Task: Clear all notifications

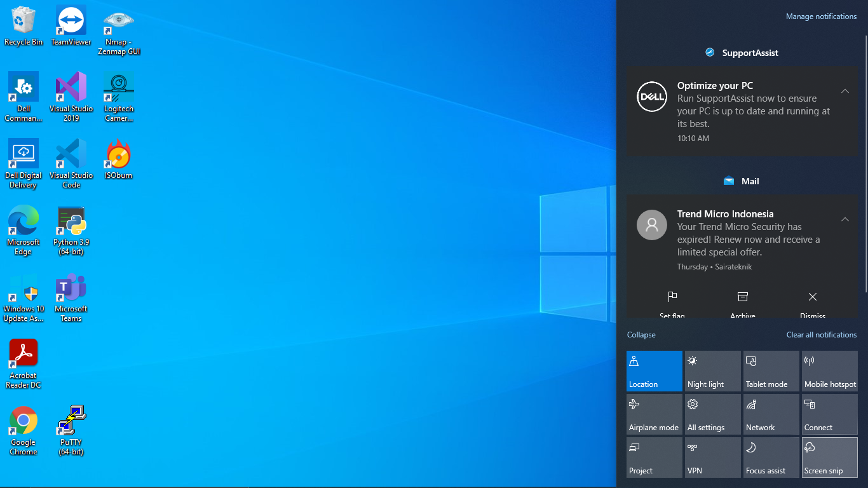Action: (822, 335)
